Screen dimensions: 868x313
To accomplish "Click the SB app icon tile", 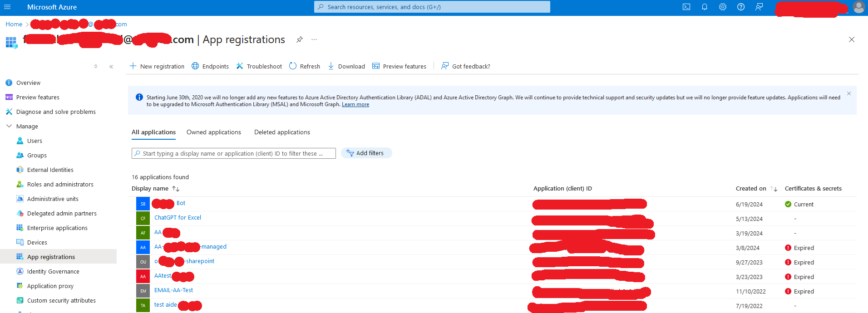I will pos(143,204).
